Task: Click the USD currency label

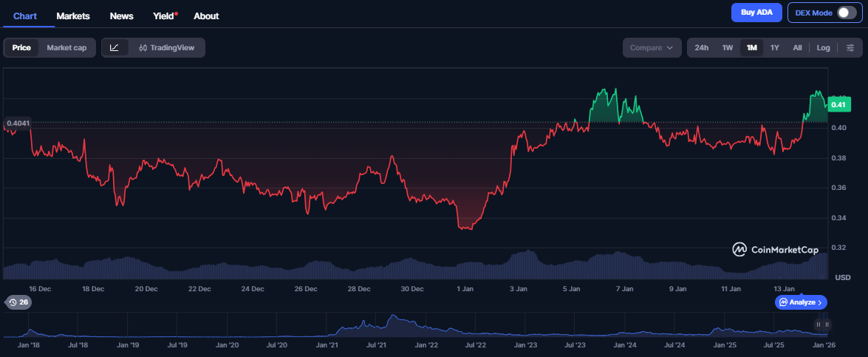Action: [x=843, y=276]
